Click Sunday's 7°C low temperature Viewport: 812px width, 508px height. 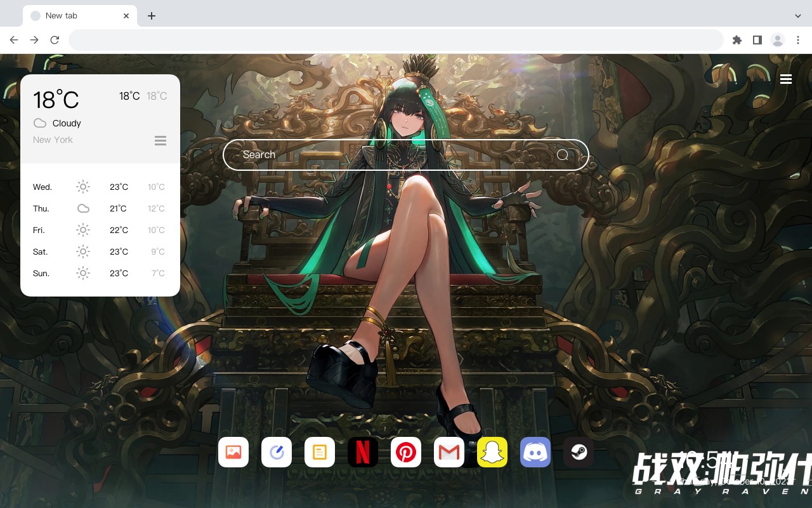158,273
